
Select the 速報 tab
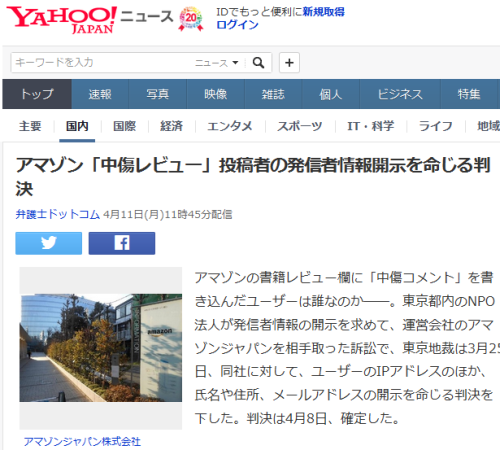tap(100, 94)
